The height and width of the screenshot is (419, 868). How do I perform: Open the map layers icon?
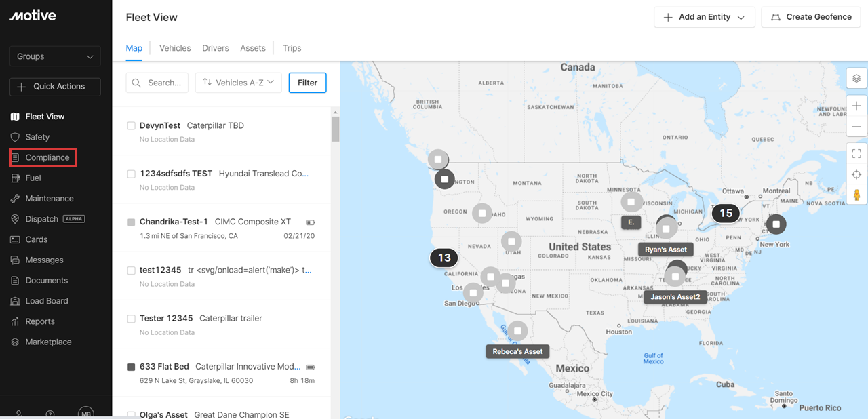click(856, 78)
